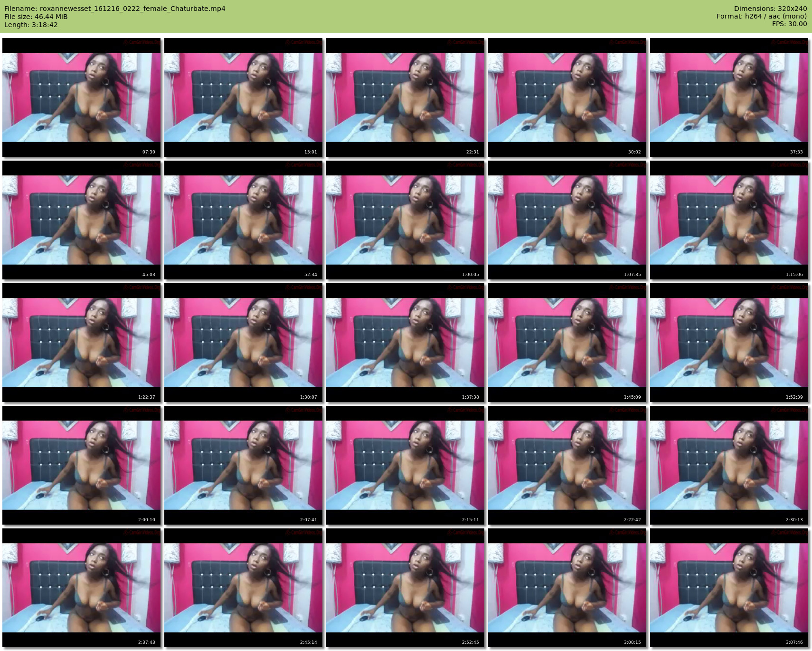Pick the thumbnail marked 30:02
Viewport: 812px width, 651px height.
pos(567,97)
